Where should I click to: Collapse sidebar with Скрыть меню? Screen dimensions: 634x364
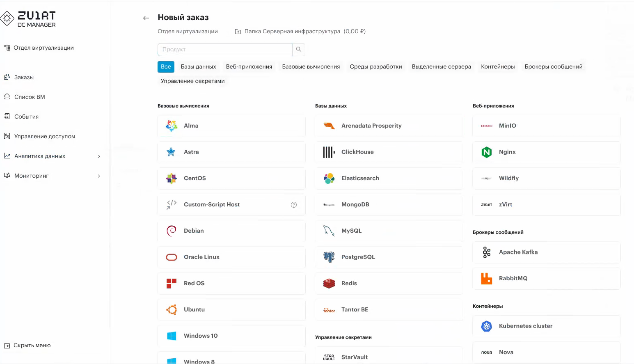coord(28,346)
